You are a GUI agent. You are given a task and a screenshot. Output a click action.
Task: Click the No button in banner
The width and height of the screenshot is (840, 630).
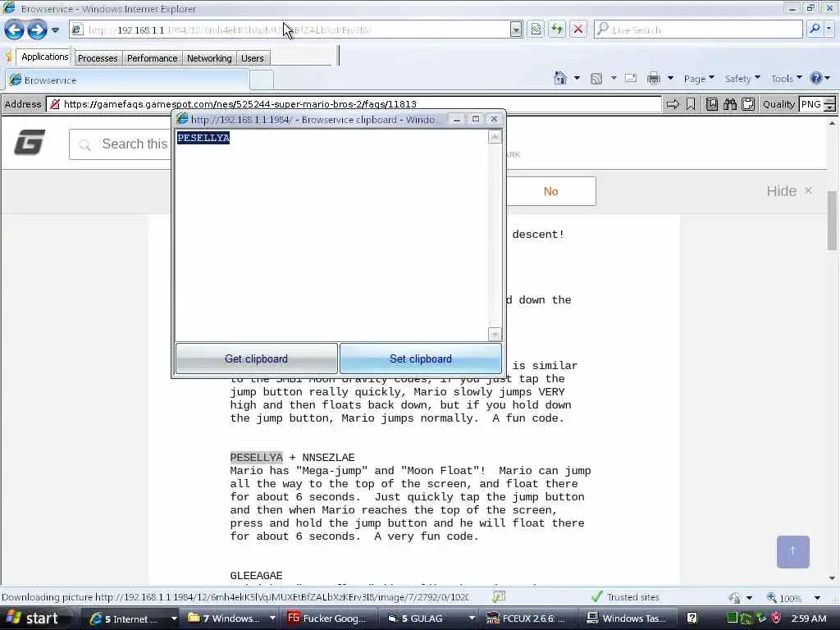point(550,191)
